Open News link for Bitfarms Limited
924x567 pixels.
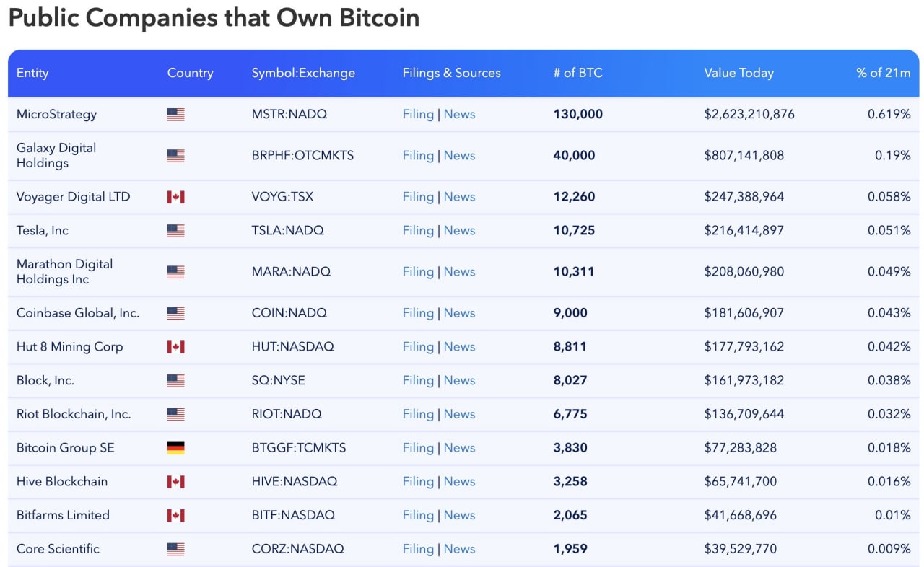(459, 515)
